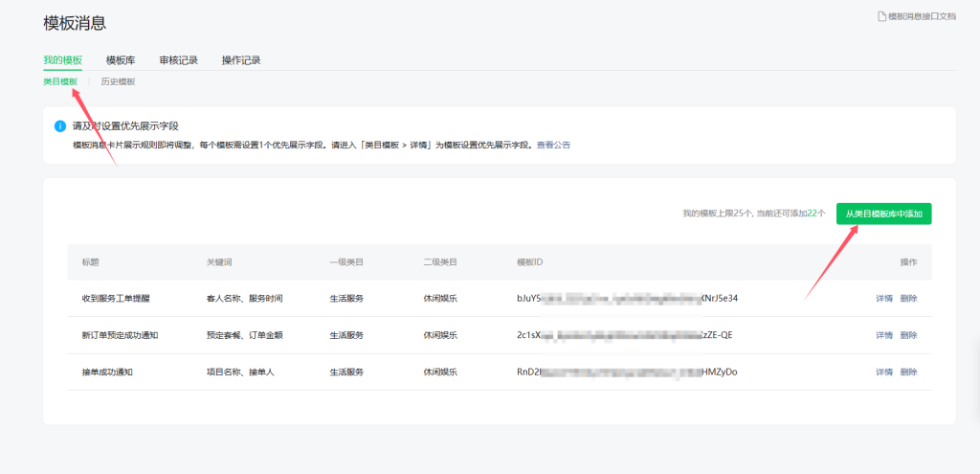Click the 请及时设置优先展示字段 notice title
This screenshot has height=474, width=980.
(x=125, y=126)
